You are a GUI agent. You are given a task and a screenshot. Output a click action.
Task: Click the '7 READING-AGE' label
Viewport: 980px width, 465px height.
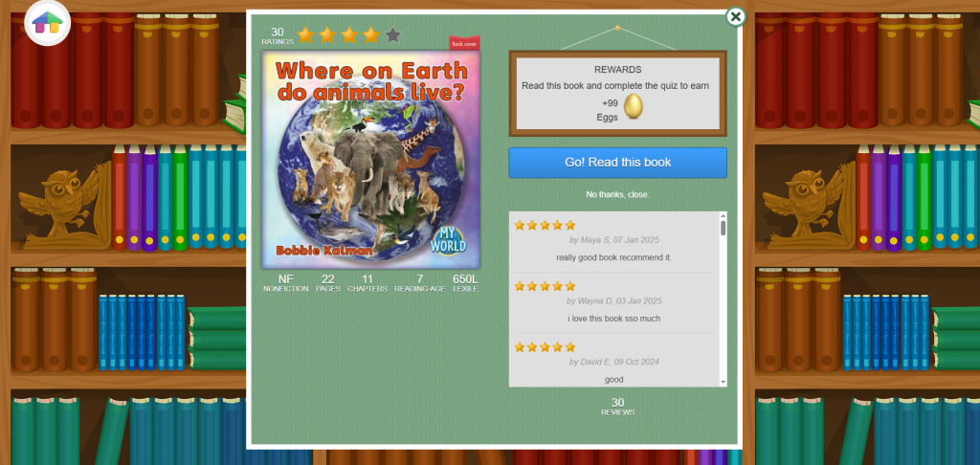[x=419, y=283]
